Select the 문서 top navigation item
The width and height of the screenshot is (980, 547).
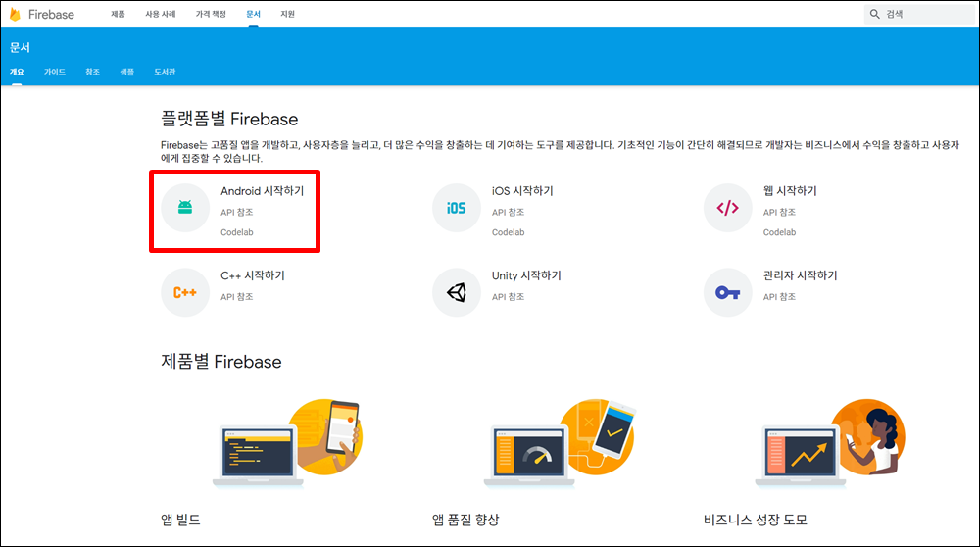[x=253, y=14]
